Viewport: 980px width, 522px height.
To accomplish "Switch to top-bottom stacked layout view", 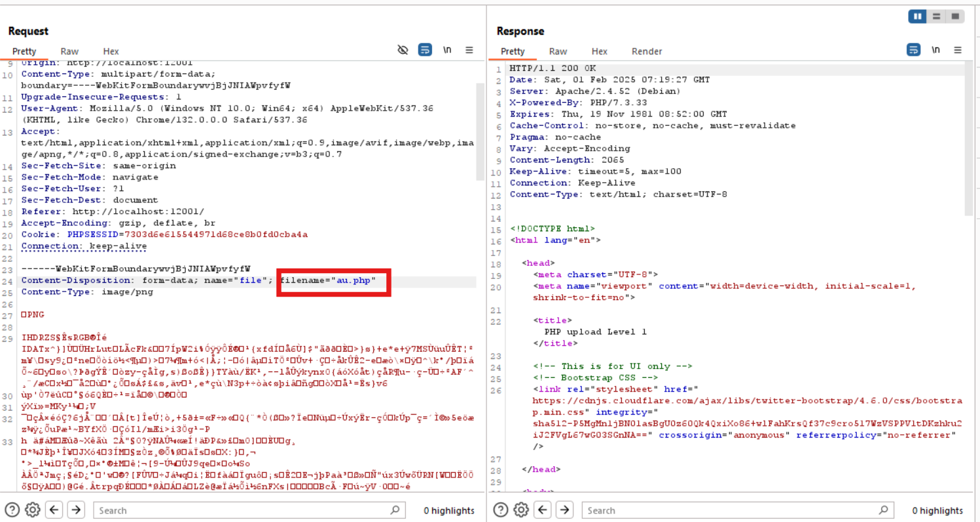I will 937,16.
